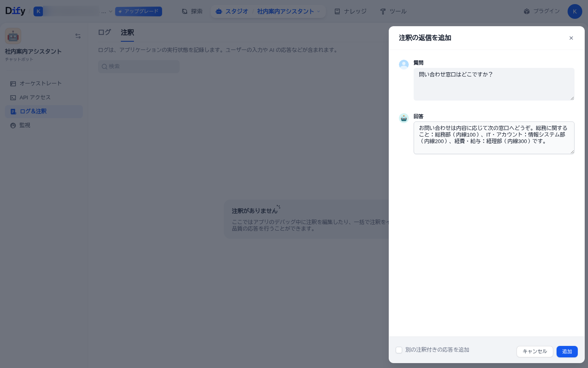Click the user avatar beside 質問
588x368 pixels.
coord(404,65)
